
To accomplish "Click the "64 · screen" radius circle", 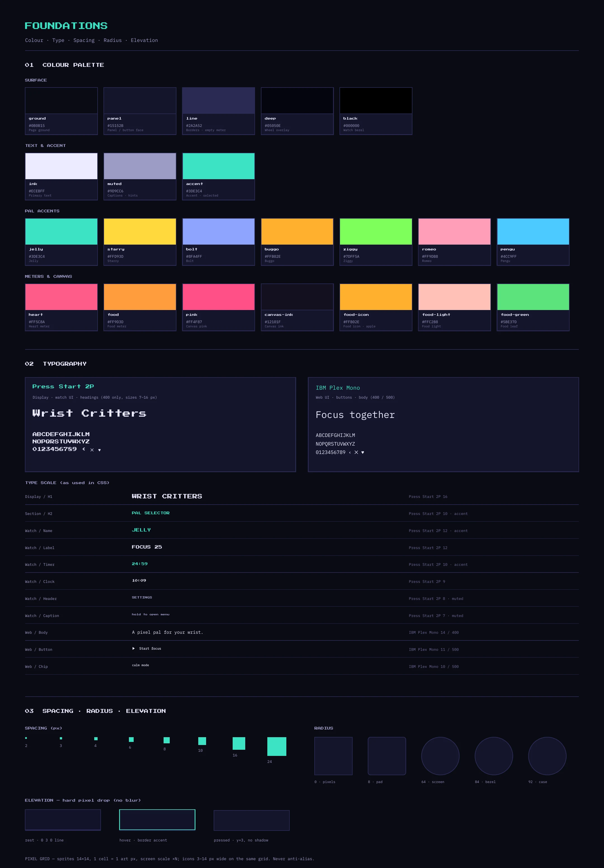I will coord(440,756).
